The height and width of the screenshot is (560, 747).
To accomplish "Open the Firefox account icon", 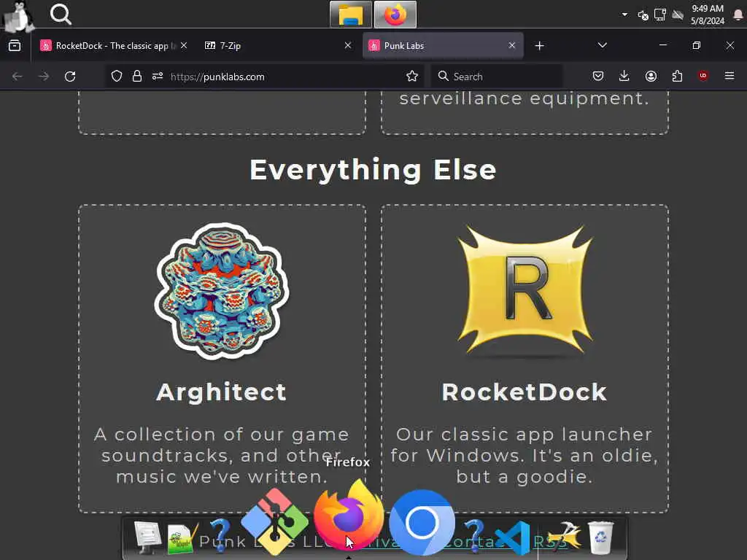I will pyautogui.click(x=651, y=76).
